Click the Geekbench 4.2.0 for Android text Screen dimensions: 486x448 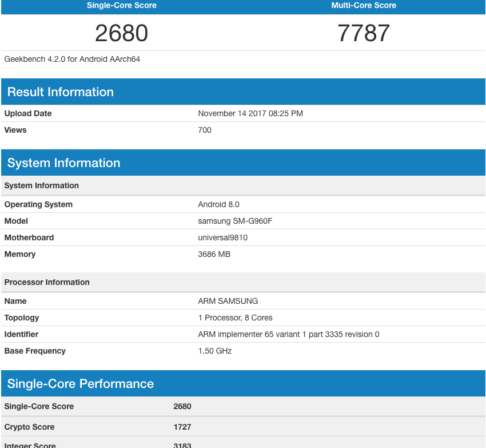pos(72,59)
